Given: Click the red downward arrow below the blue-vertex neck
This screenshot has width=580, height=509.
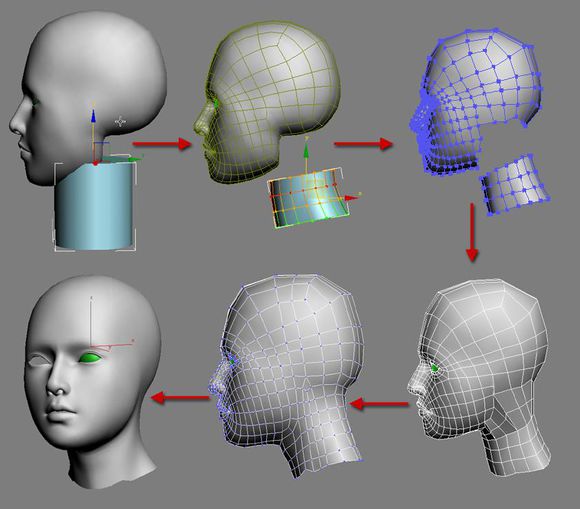Looking at the screenshot, I should pyautogui.click(x=472, y=233).
